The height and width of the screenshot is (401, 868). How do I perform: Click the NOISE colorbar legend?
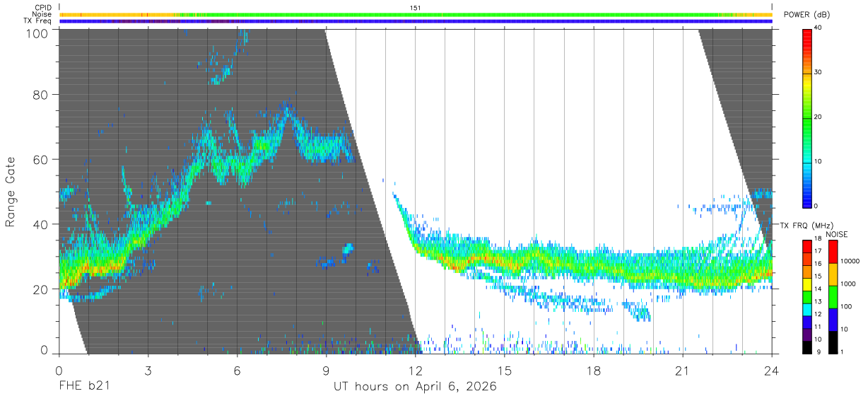click(832, 296)
